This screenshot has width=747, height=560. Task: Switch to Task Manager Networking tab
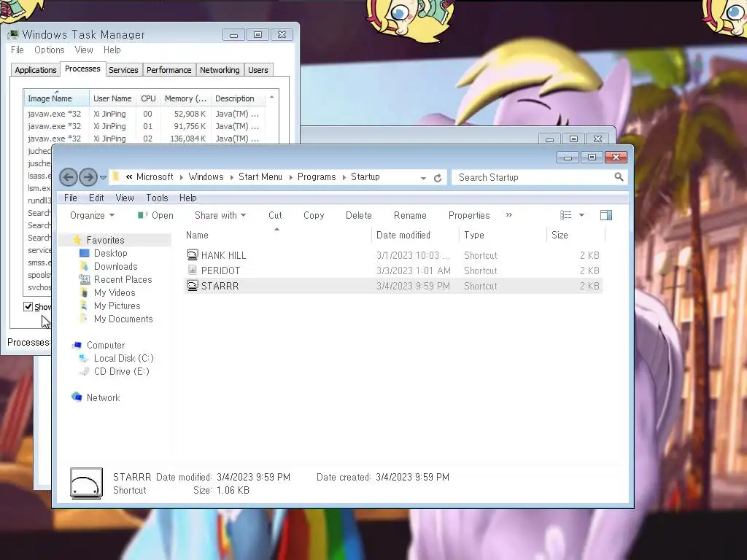(220, 70)
